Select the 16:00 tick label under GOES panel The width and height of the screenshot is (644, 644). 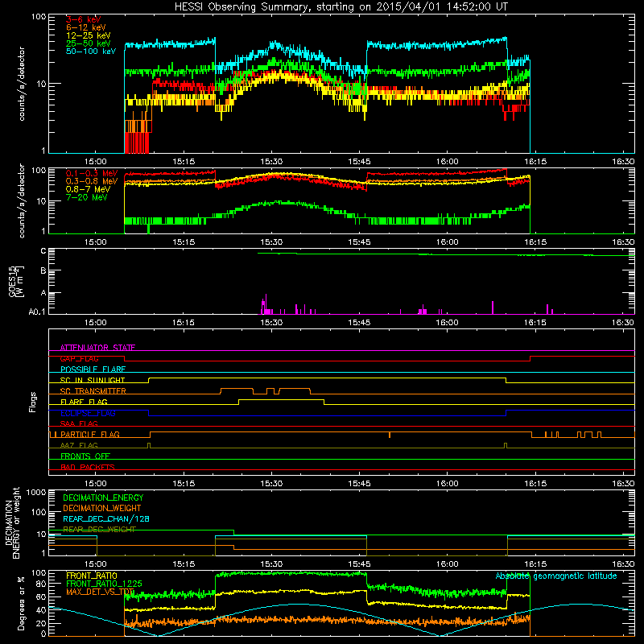click(x=448, y=323)
